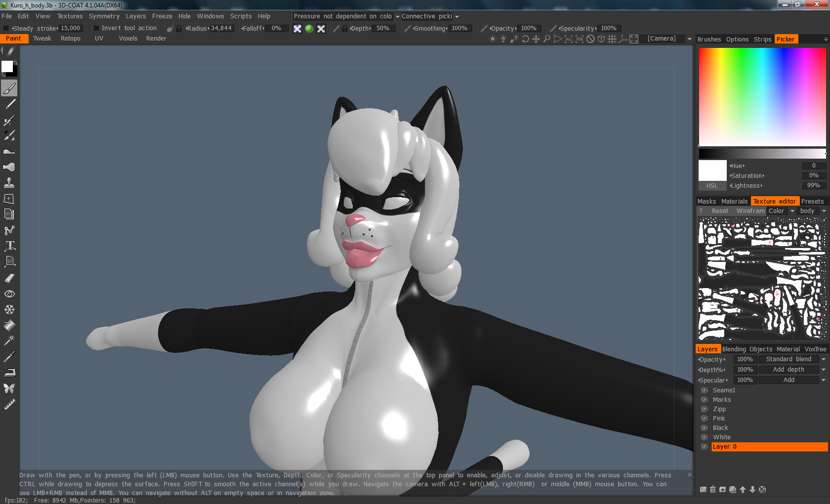Hide the Pink layer
Screen dimensions: 830x504
(705, 419)
